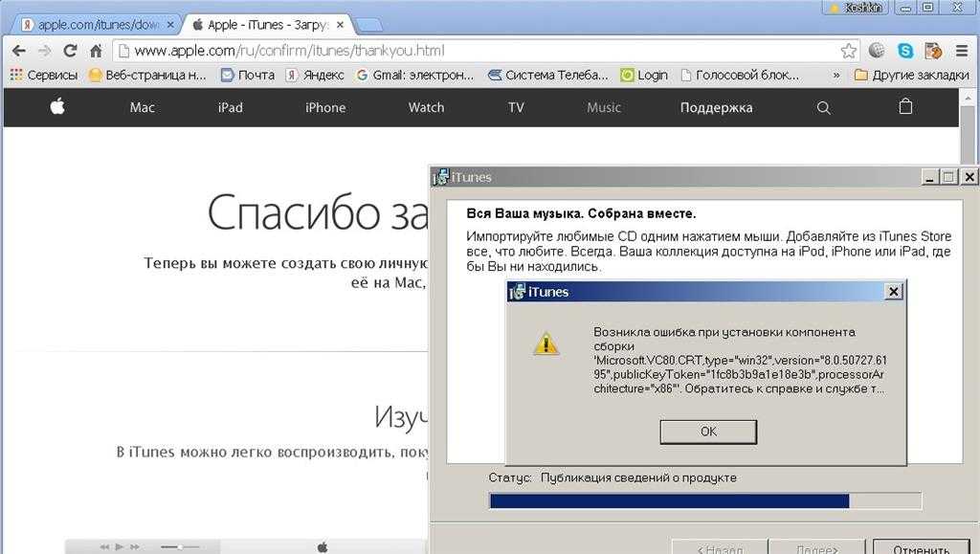Click the Koshkin user profile button
980x554 pixels.
point(854,8)
